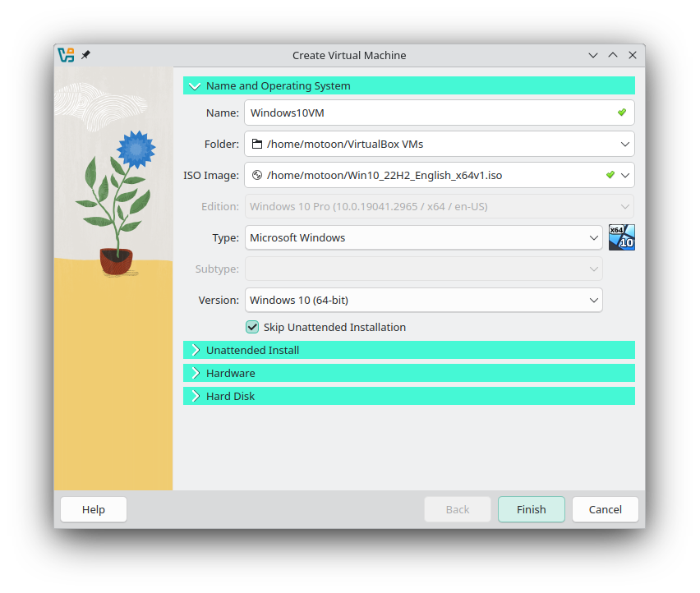Collapse the Name and Operating System section
Viewport: 700px width, 593px height.
click(409, 85)
